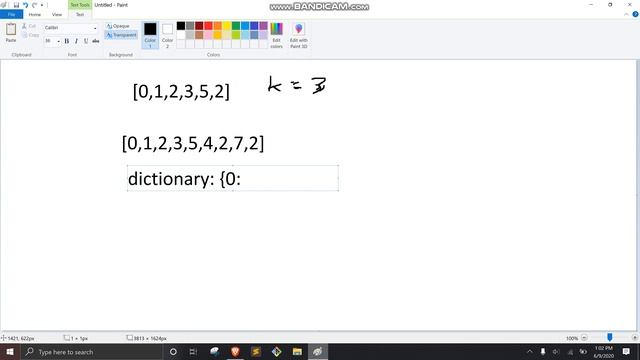Image resolution: width=640 pixels, height=360 pixels.
Task: Copy the selected text
Action: pos(31,35)
